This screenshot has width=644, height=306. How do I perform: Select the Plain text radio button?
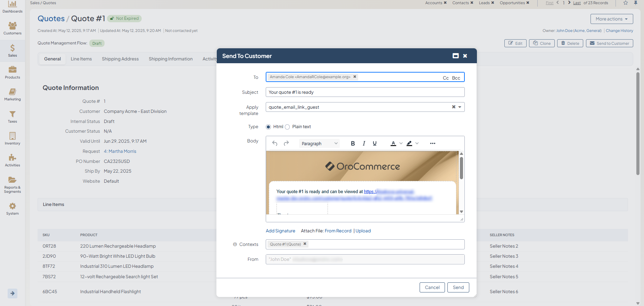[287, 127]
